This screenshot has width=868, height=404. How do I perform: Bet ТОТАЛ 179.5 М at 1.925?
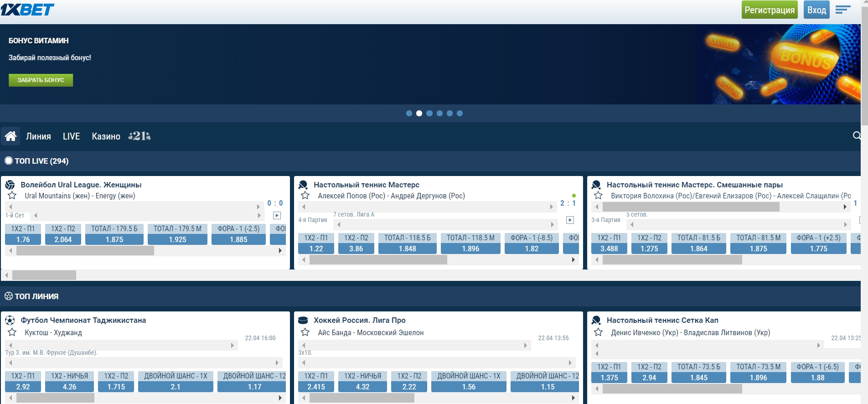[x=177, y=234]
